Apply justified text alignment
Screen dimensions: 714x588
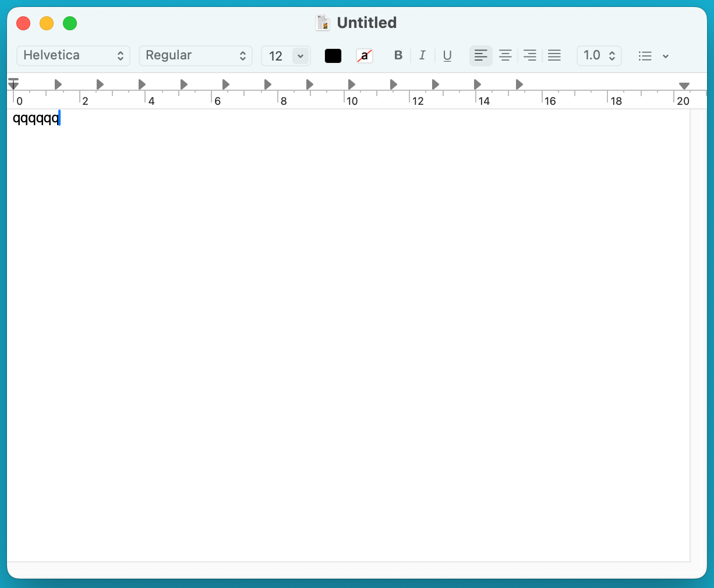[x=554, y=55]
